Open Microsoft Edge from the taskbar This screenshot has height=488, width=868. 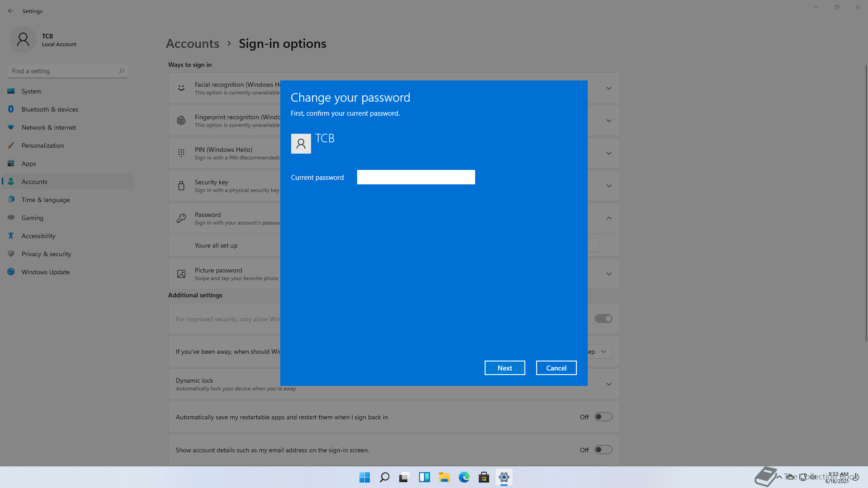coord(464,477)
